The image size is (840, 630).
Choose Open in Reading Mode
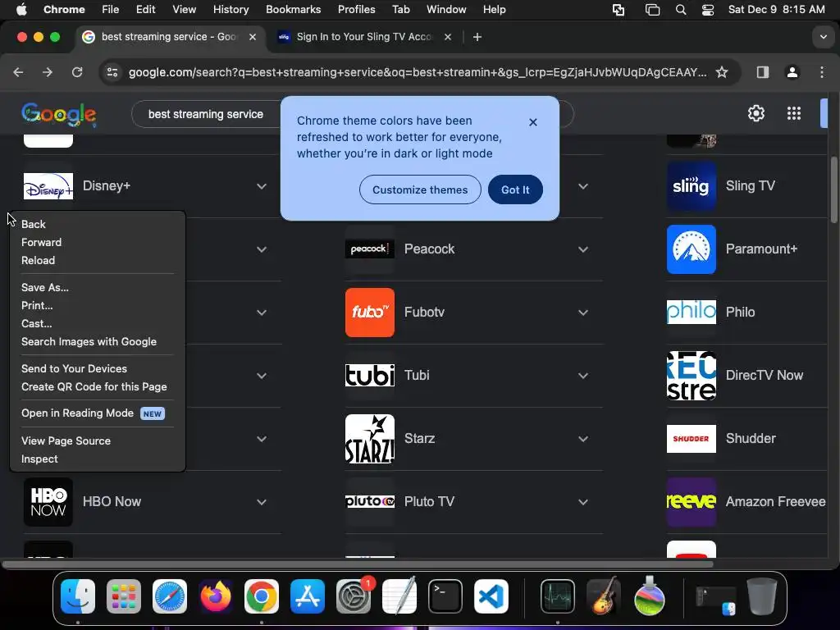[98, 413]
